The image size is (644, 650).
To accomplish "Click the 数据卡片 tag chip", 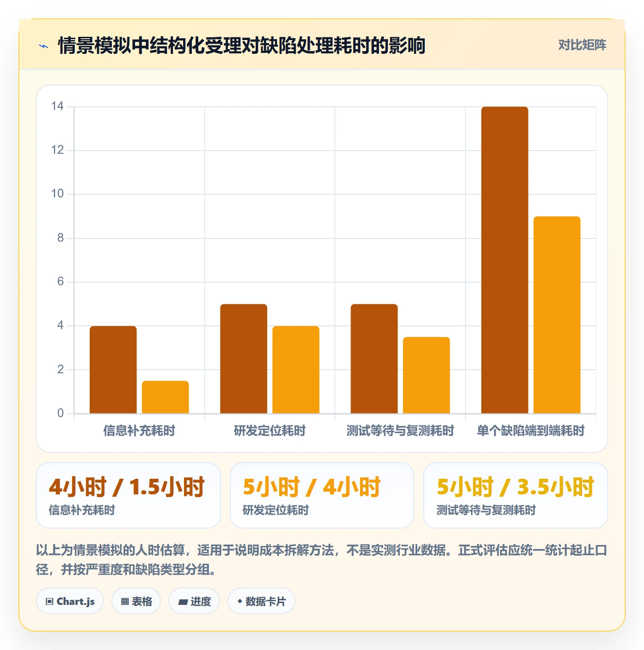I will coord(261,601).
